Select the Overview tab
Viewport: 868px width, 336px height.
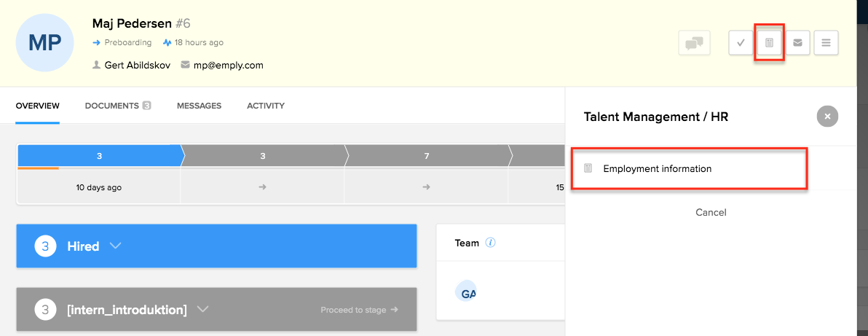[37, 106]
